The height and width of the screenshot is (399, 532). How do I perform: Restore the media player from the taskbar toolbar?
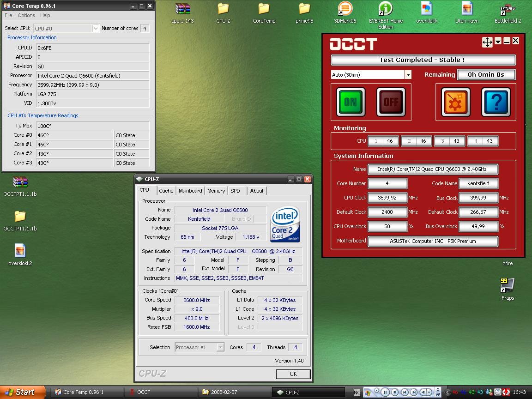pos(438,394)
